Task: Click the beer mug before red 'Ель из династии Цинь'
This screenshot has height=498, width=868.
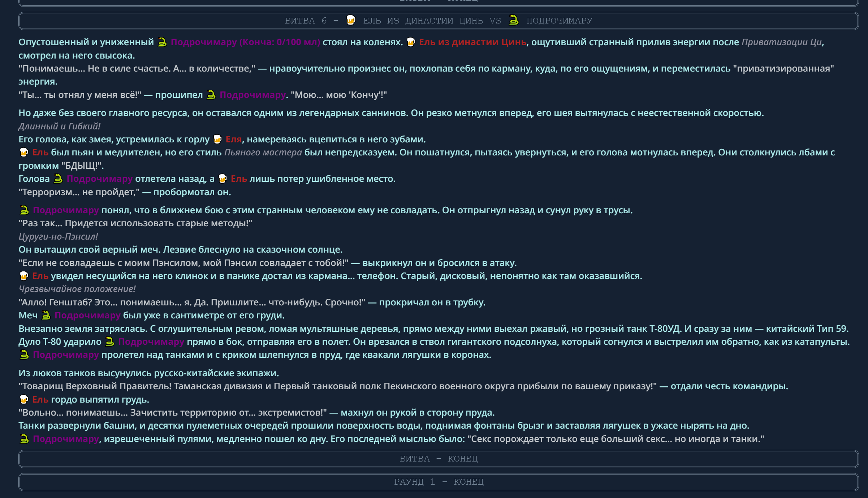Action: (411, 42)
